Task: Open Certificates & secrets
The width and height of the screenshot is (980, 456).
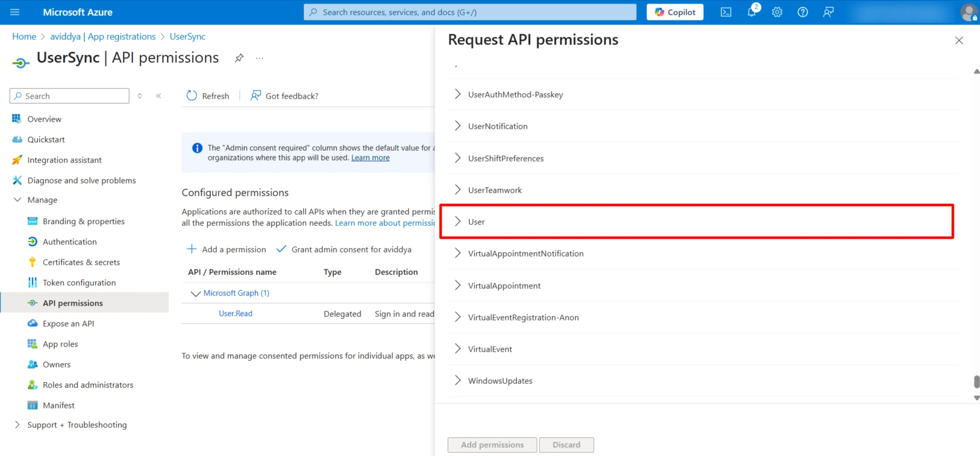Action: click(x=81, y=262)
